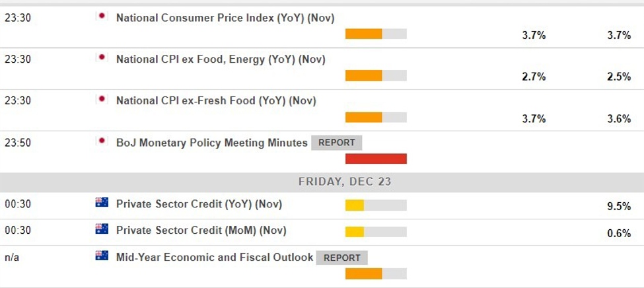Select BoJ Monetary Policy Meeting Minutes event title
This screenshot has width=644, height=288.
pyautogui.click(x=211, y=143)
